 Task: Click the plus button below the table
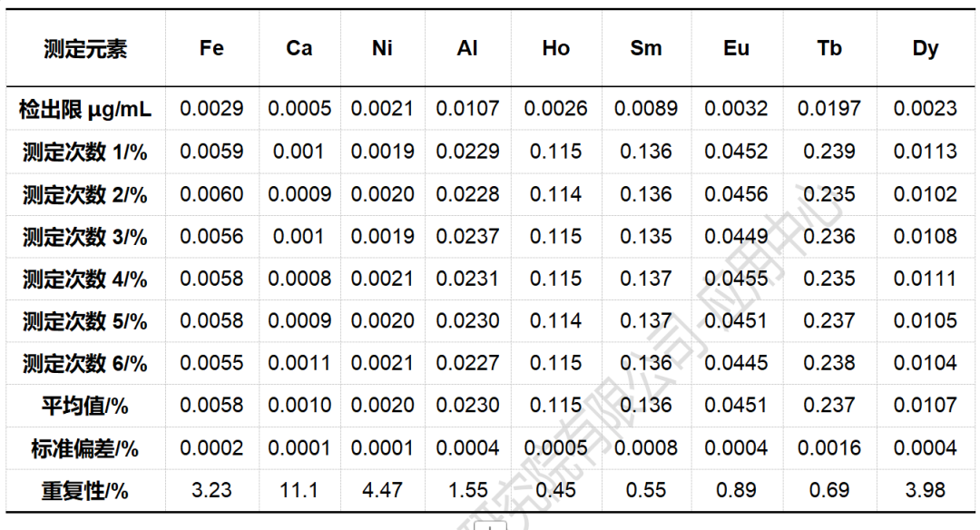click(491, 525)
